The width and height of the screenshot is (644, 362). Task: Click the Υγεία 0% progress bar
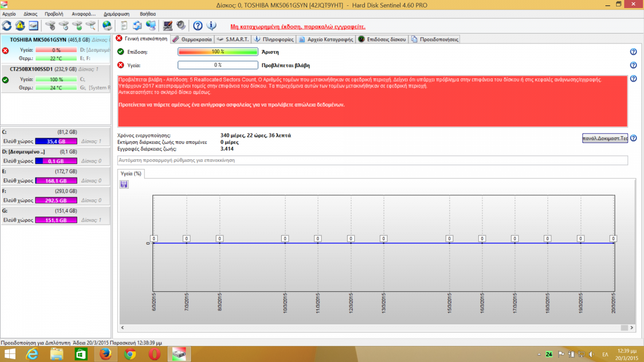[218, 65]
